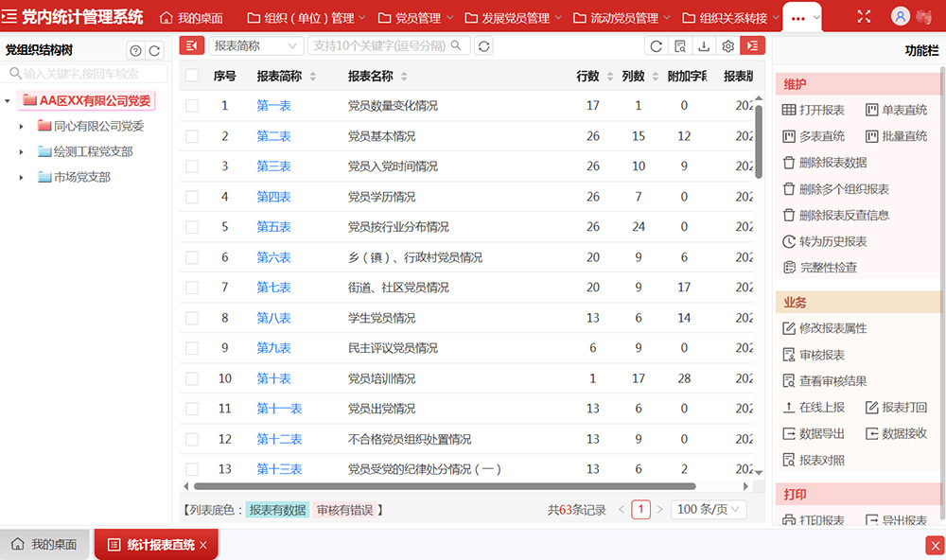The height and width of the screenshot is (560, 946).
Task: Check the row for 党员培训情况
Action: pyautogui.click(x=192, y=378)
